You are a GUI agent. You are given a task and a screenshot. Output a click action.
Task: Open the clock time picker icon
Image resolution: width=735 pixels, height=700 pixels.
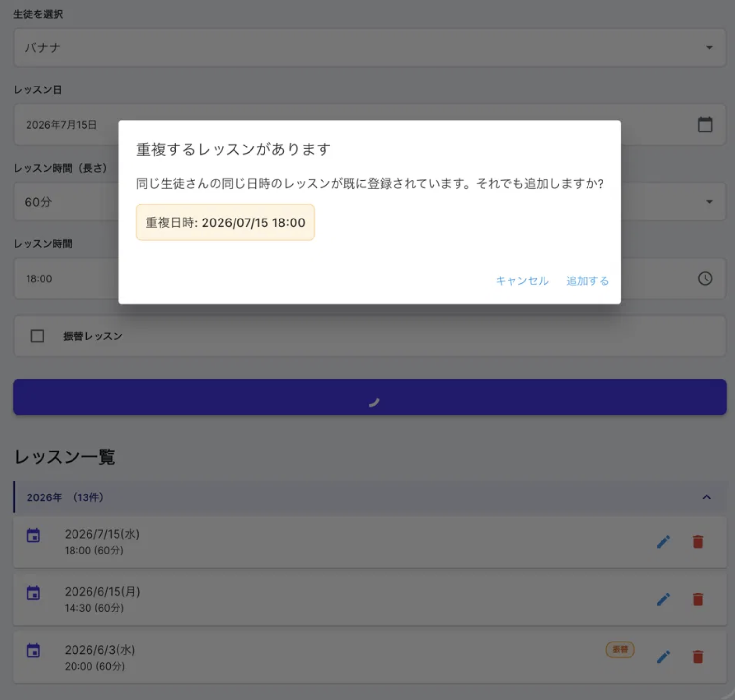pos(705,278)
